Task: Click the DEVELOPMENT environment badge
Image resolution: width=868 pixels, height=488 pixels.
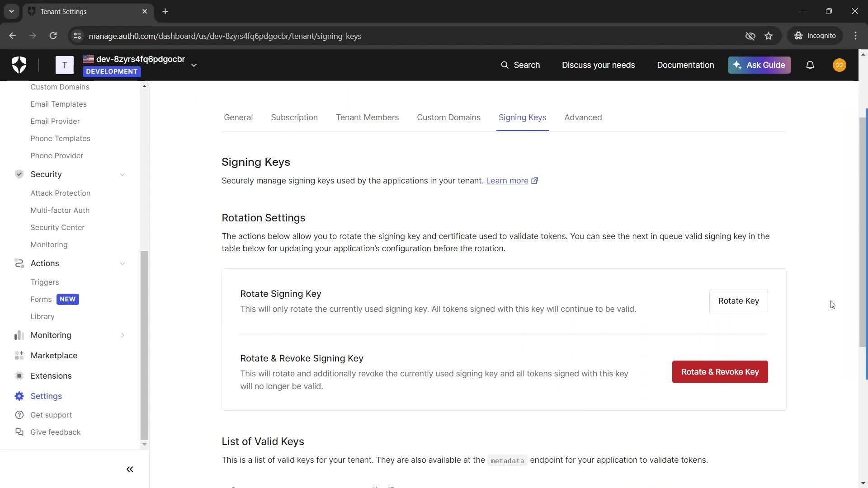Action: [112, 71]
